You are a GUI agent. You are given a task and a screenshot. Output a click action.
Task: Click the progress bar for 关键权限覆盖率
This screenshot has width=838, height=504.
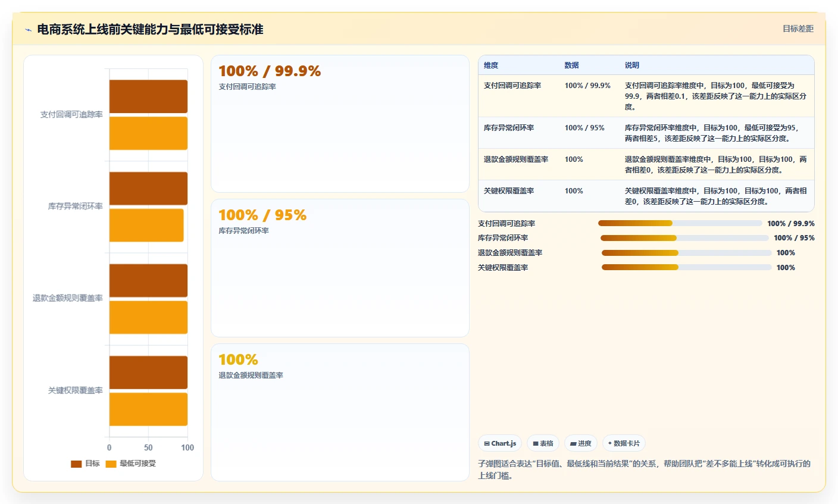click(x=686, y=267)
